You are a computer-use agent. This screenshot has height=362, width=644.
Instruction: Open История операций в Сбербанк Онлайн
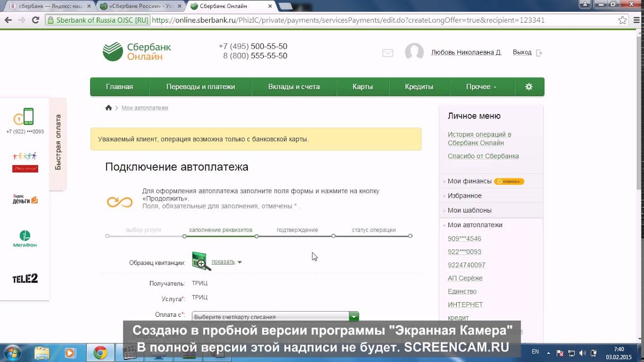479,138
